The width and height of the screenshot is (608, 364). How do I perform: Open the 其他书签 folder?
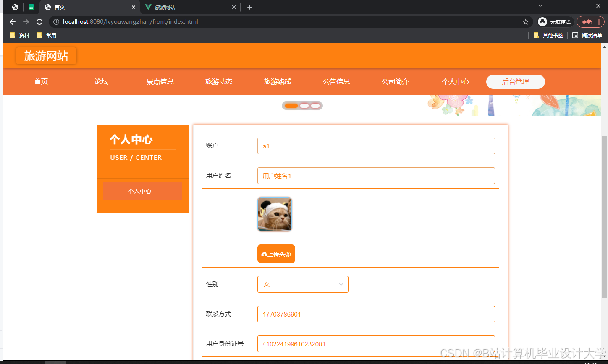(548, 36)
